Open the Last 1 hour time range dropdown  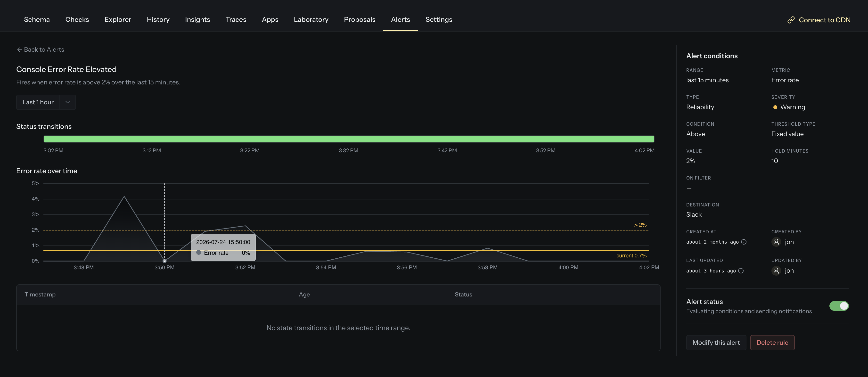[46, 102]
